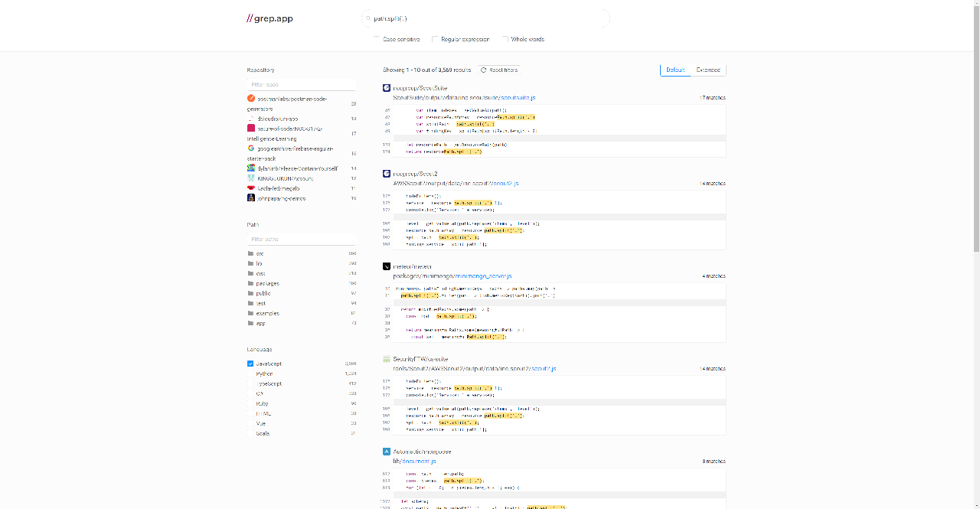Select the Default results tab
Image resolution: width=980 pixels, height=509 pixels.
click(x=675, y=70)
